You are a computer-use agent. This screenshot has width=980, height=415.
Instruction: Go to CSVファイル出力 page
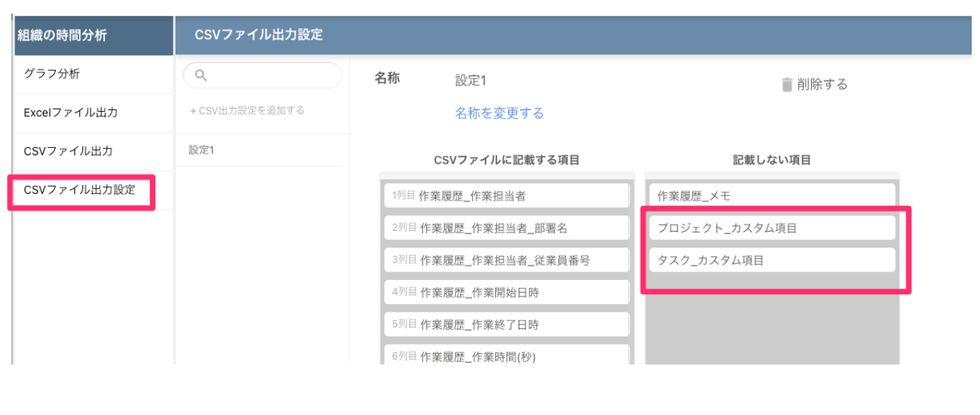click(x=69, y=151)
